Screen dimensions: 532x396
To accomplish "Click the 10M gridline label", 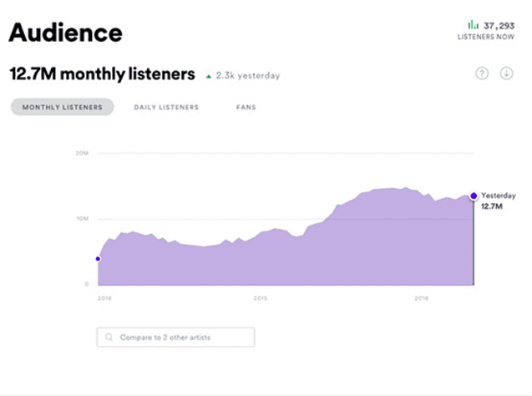I will point(82,219).
